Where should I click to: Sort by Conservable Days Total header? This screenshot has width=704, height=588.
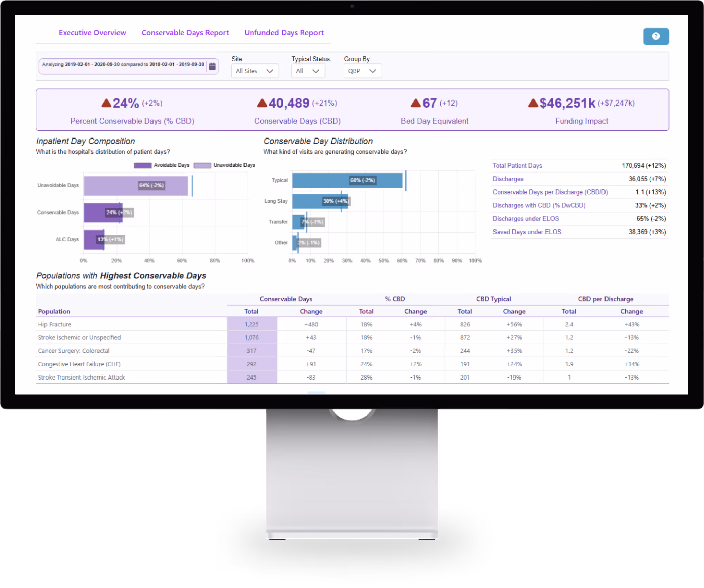[x=251, y=311]
